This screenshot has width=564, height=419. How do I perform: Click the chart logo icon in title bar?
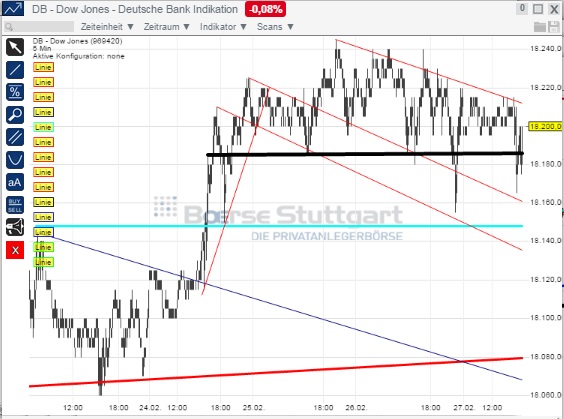13,9
